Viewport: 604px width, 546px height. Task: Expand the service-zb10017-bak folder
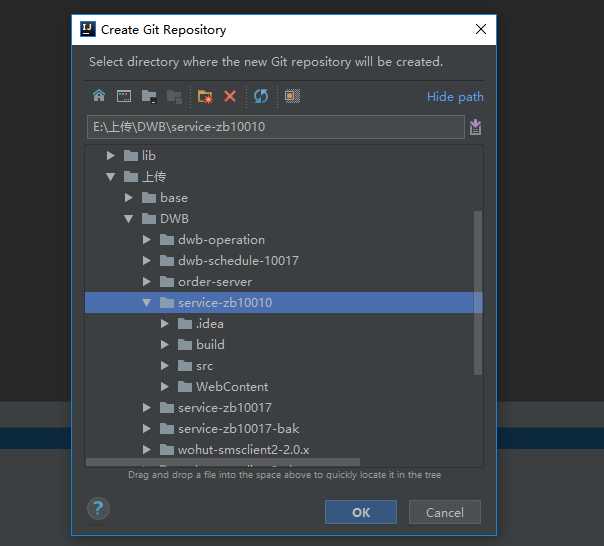[x=147, y=428]
